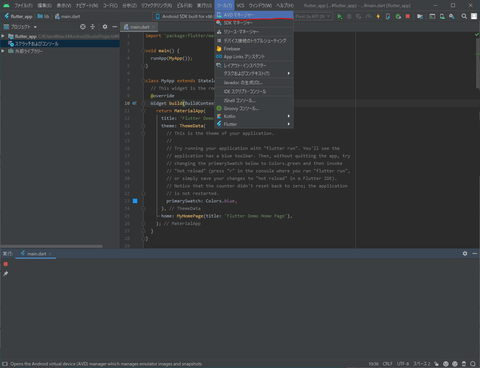Open IDE Scripting Console entry

tap(254, 91)
